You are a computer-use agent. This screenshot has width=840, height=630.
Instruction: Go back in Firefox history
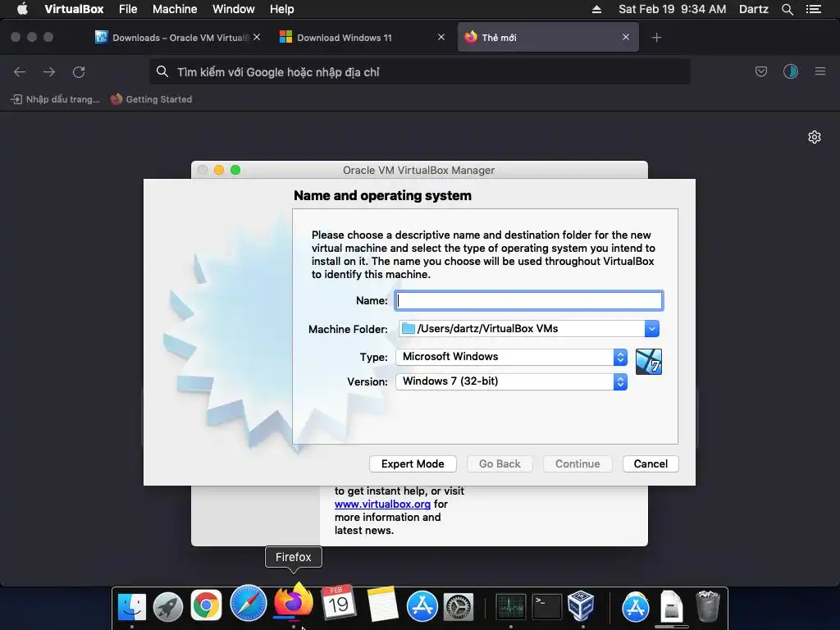coord(20,72)
